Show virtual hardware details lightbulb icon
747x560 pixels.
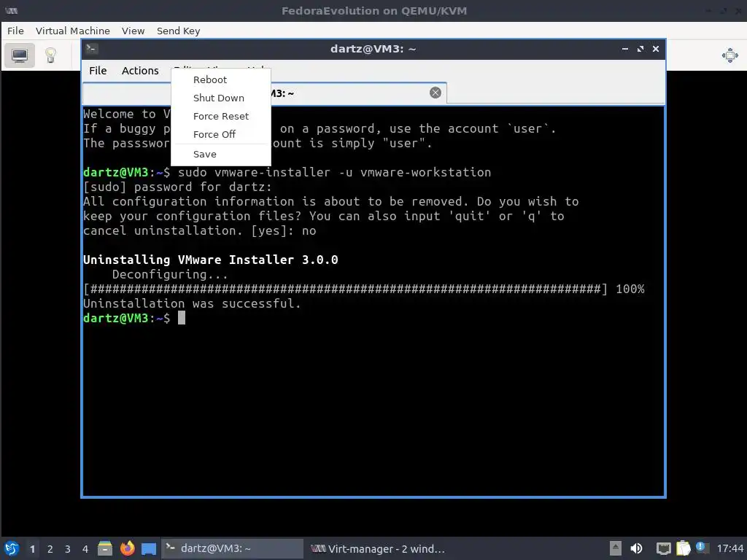tap(50, 55)
